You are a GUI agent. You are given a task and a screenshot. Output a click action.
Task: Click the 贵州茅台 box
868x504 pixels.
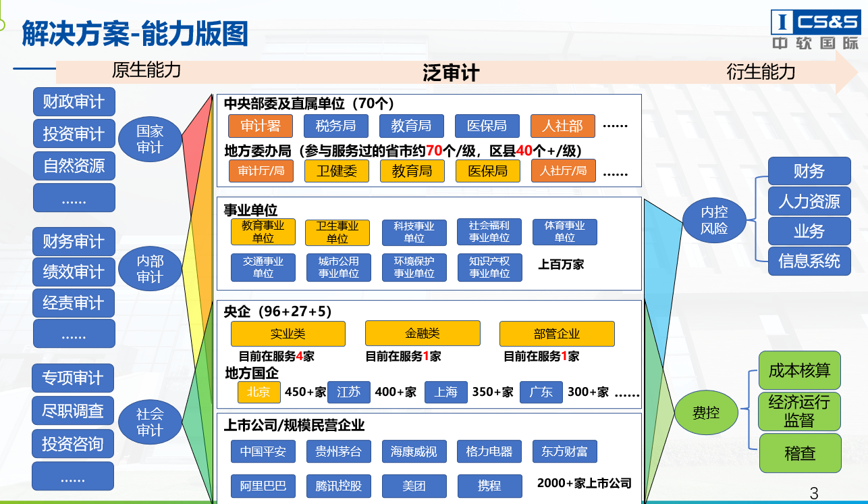[x=339, y=451]
